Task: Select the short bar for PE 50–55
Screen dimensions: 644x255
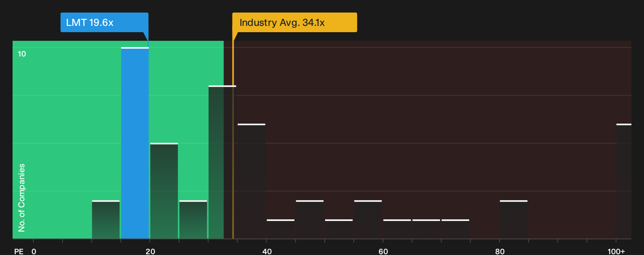Action: coord(339,229)
